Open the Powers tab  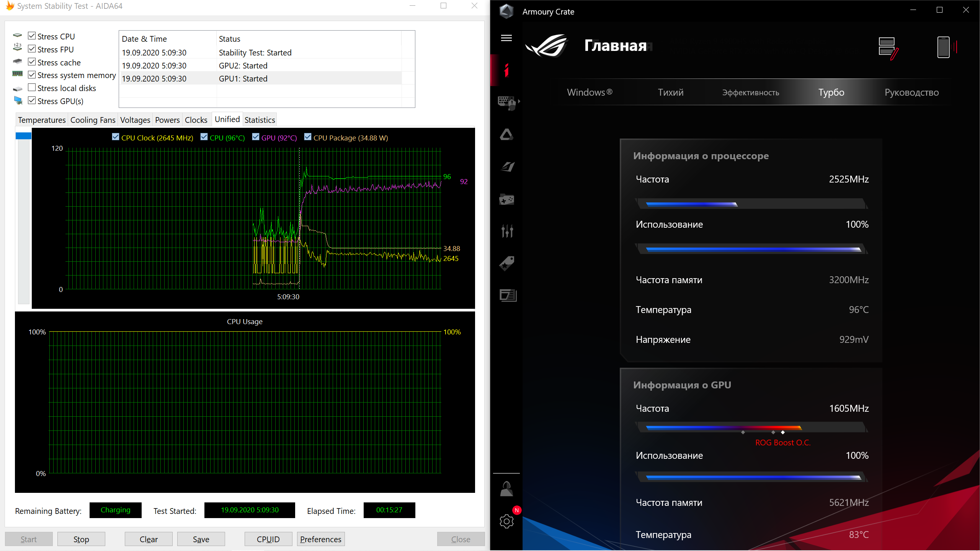coord(167,120)
